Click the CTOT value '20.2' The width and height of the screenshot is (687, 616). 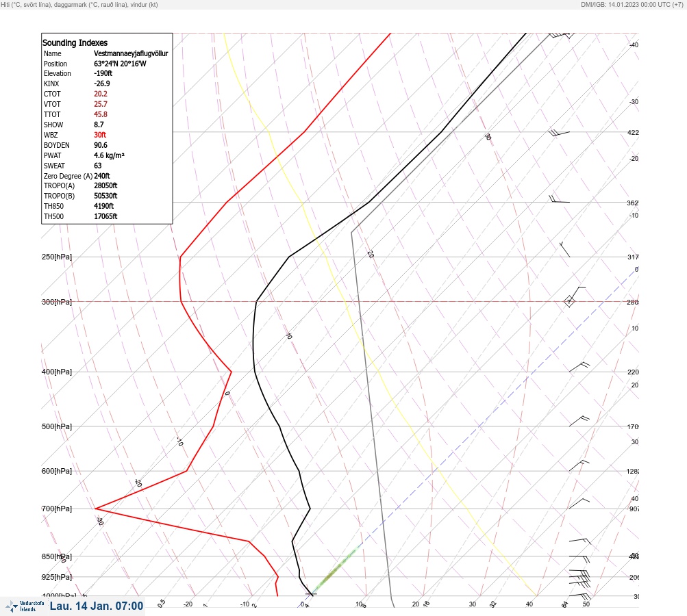pyautogui.click(x=100, y=94)
